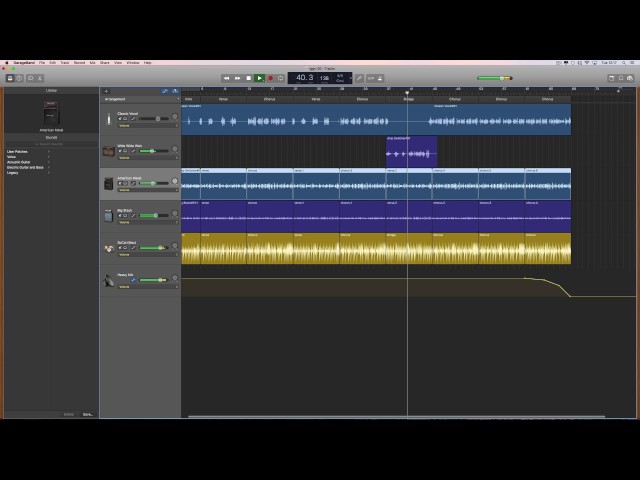This screenshot has height=480, width=640.
Task: Open Classic Vocal Volume automation dropdown
Action: [x=148, y=126]
